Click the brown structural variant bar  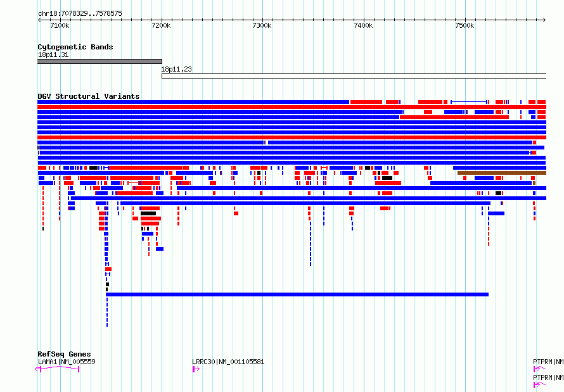[x=502, y=173]
